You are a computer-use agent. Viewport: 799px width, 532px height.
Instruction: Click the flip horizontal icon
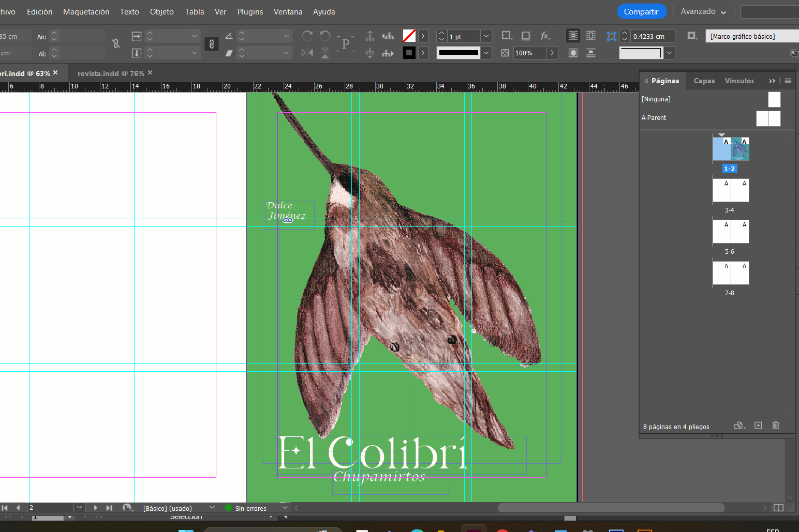point(307,53)
